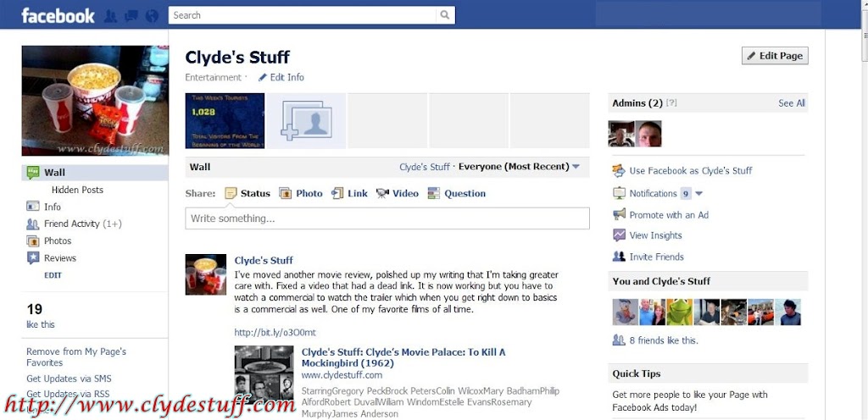Screen dimensions: 868x420
Task: Click the add photo placeholder icon
Action: click(x=306, y=120)
